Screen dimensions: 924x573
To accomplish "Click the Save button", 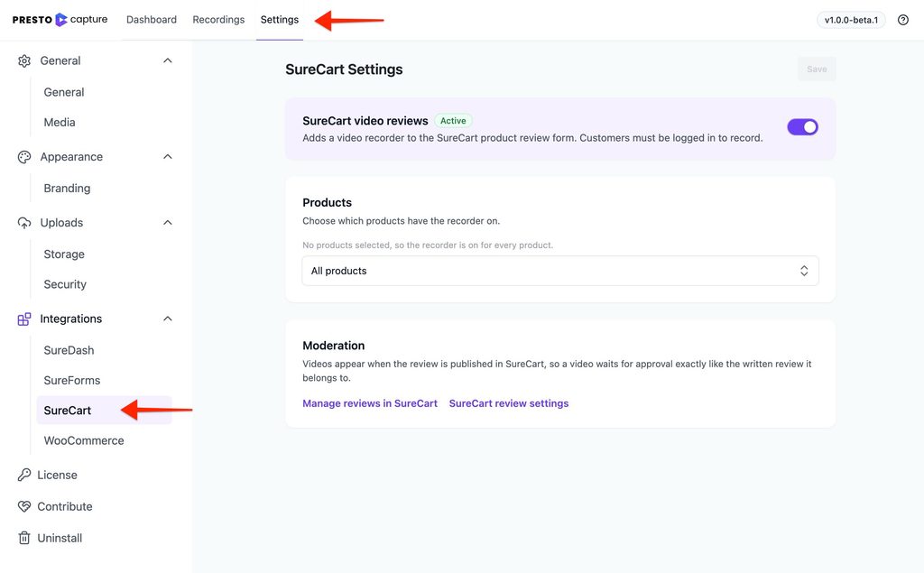I will point(817,69).
